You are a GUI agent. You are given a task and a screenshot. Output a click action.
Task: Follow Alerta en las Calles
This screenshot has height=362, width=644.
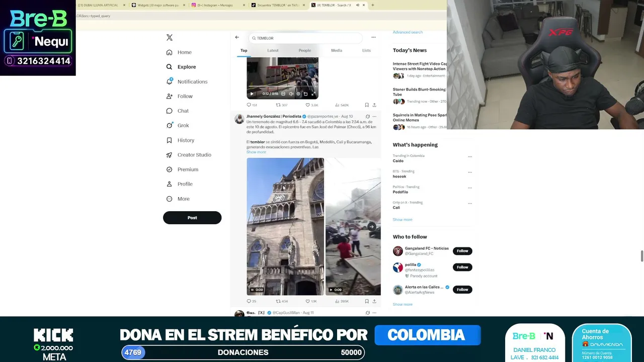coord(462,290)
